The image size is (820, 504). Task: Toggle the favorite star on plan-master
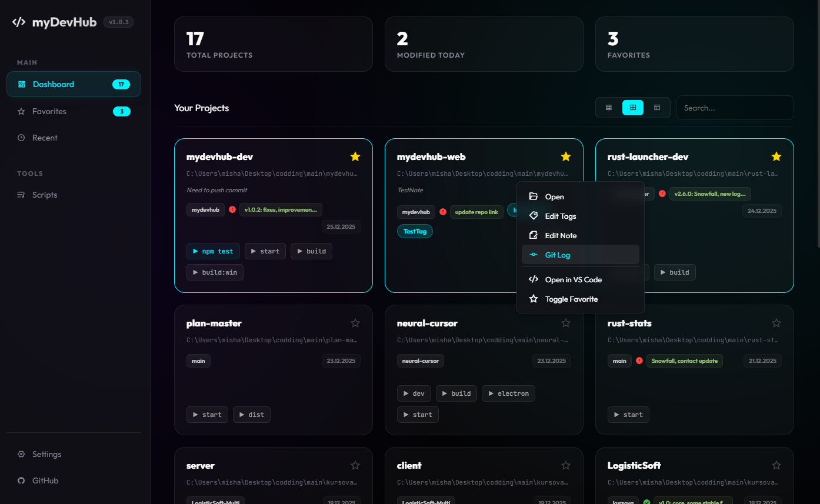point(355,323)
